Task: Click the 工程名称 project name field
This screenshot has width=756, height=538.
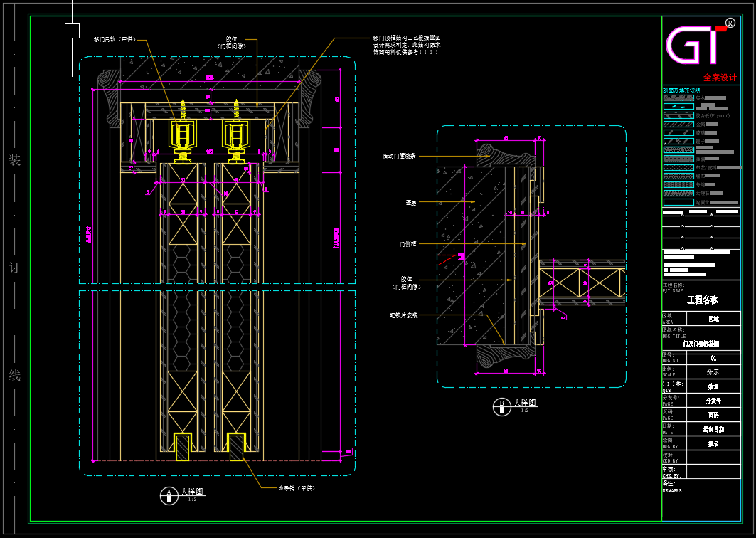Action: click(701, 300)
